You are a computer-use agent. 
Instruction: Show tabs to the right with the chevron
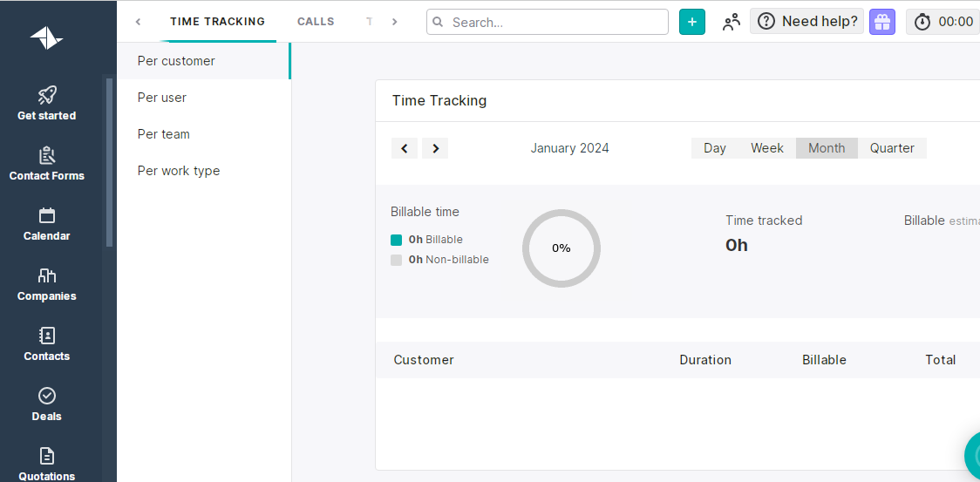tap(394, 22)
